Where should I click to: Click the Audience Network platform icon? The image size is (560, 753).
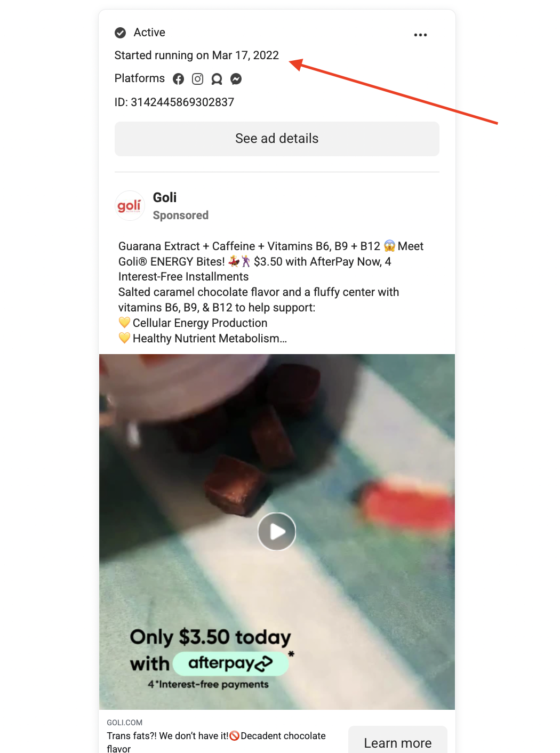tap(217, 79)
